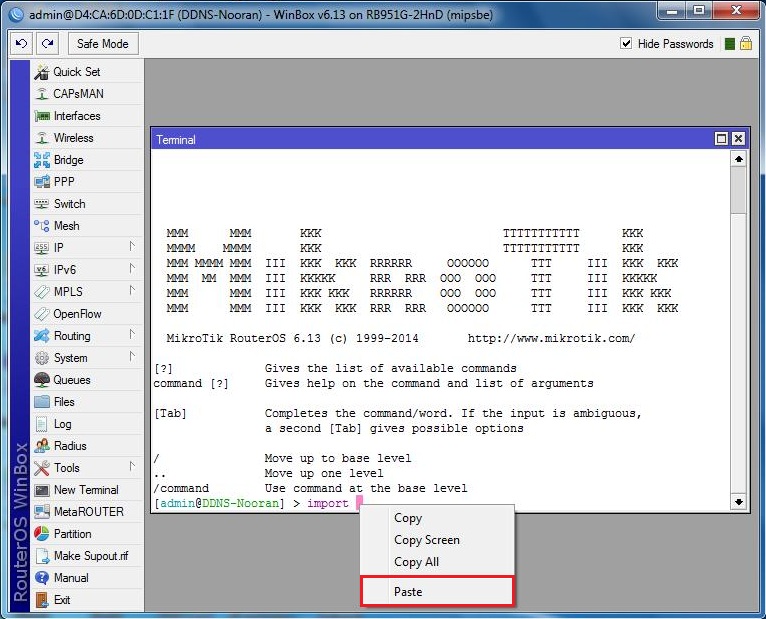Screen dimensions: 766x619
Task: Click the Terminal scroll up arrow
Action: [x=739, y=159]
